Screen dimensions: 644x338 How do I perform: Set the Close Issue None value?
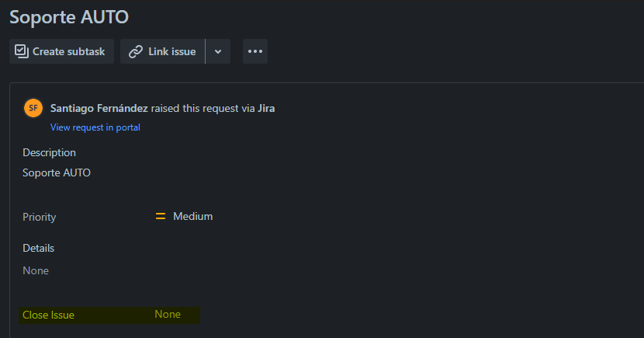pos(168,314)
